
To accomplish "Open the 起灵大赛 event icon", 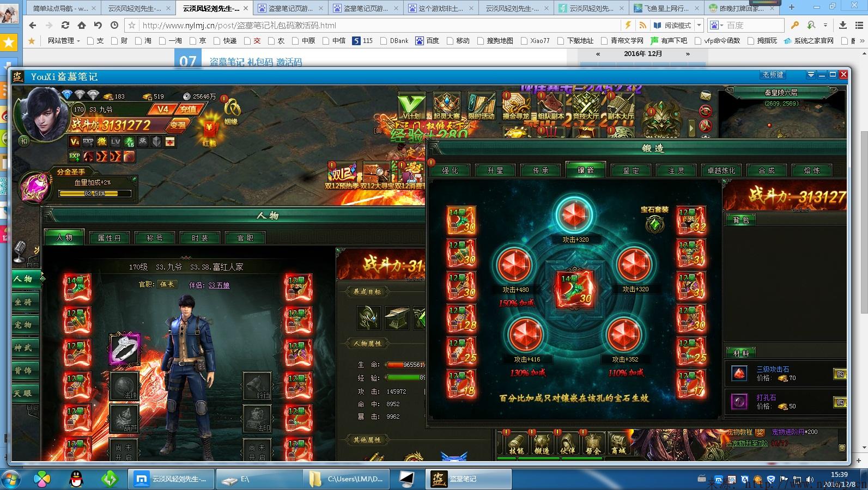I will pos(446,105).
